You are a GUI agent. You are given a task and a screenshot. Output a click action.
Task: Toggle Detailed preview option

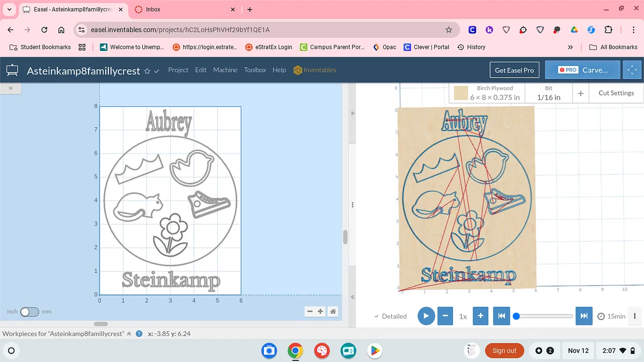pyautogui.click(x=390, y=316)
